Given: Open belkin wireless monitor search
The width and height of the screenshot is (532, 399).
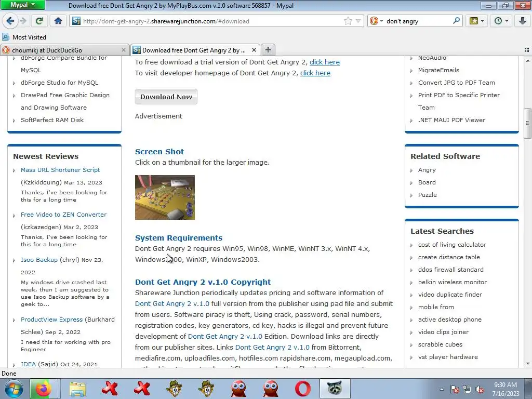Looking at the screenshot, I should [x=453, y=282].
